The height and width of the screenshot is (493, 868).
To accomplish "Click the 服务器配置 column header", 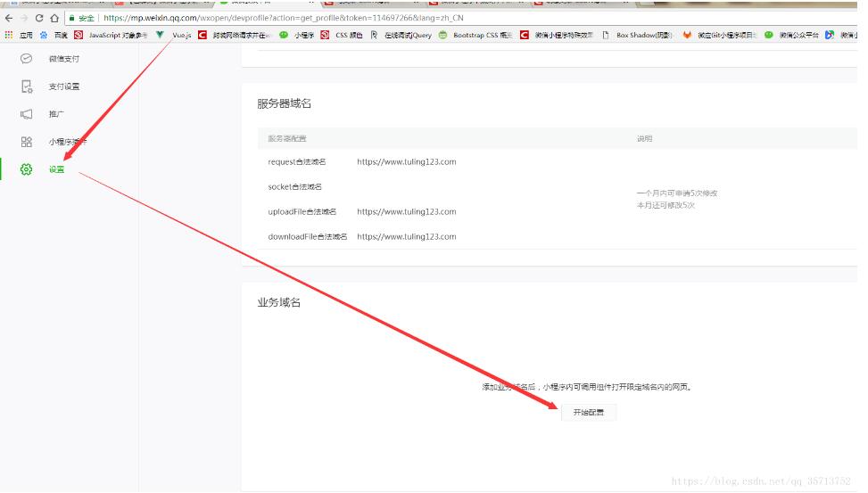I will pos(286,138).
